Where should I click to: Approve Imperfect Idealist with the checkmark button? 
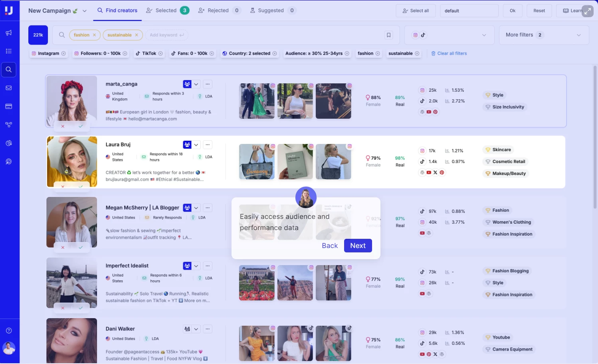tap(81, 308)
